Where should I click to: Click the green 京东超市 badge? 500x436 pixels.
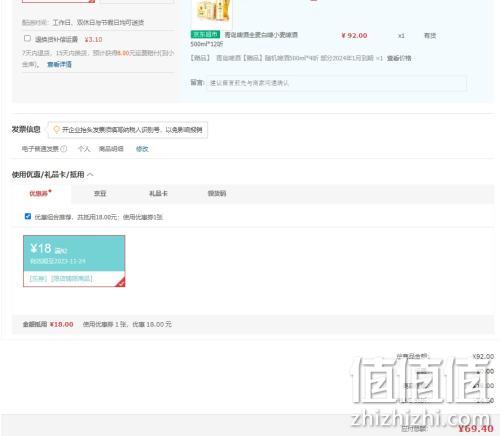click(x=205, y=35)
